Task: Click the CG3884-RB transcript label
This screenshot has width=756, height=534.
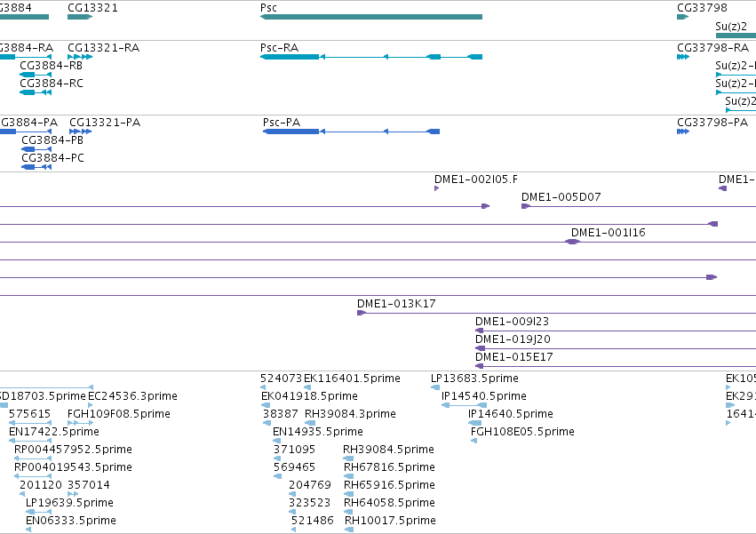Action: click(52, 66)
